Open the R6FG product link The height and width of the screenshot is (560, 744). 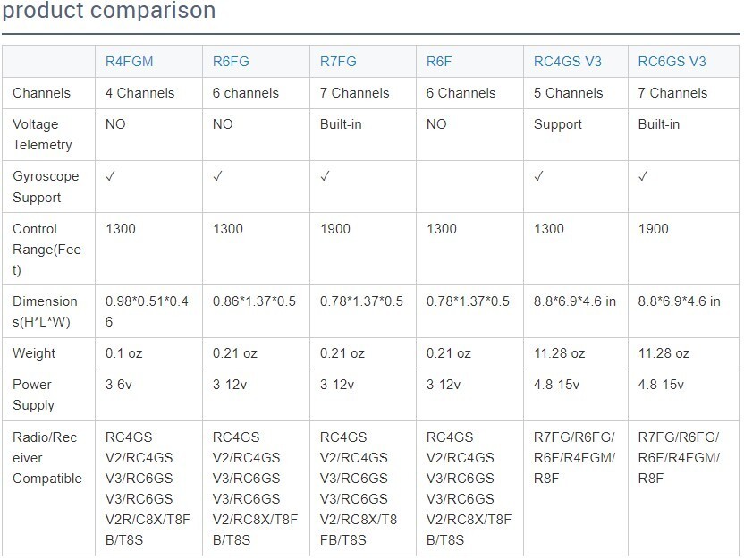(x=231, y=62)
